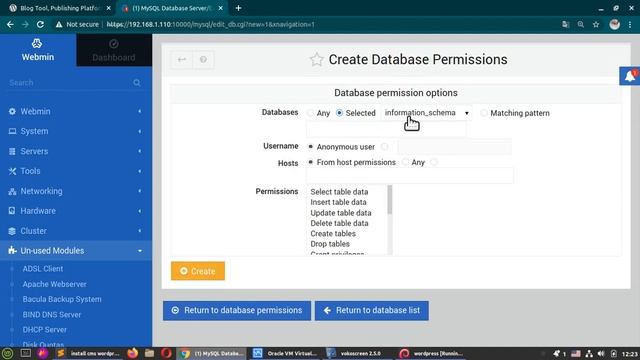Viewport: 640px width, 360px height.
Task: Click the Un-used Modules puzzle icon
Action: (12, 251)
